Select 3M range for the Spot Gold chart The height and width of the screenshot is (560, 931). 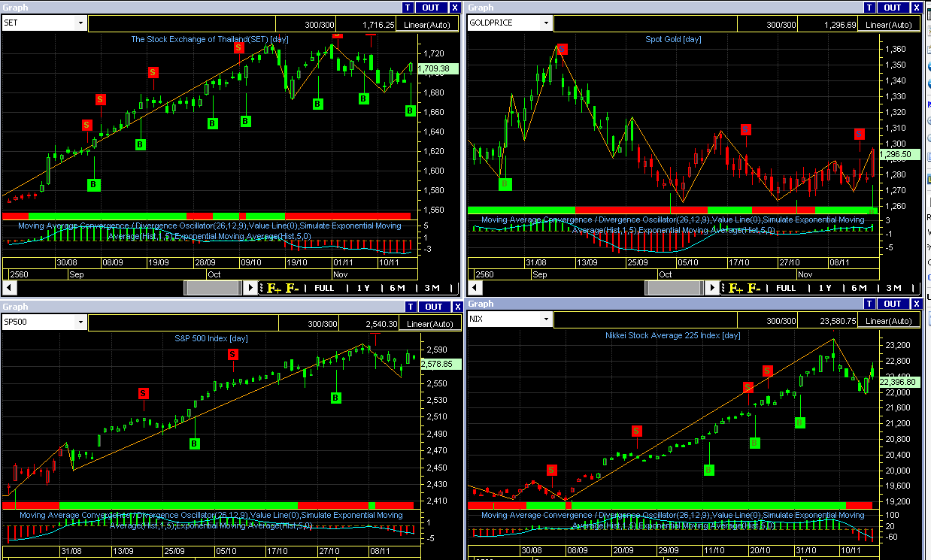tap(893, 288)
